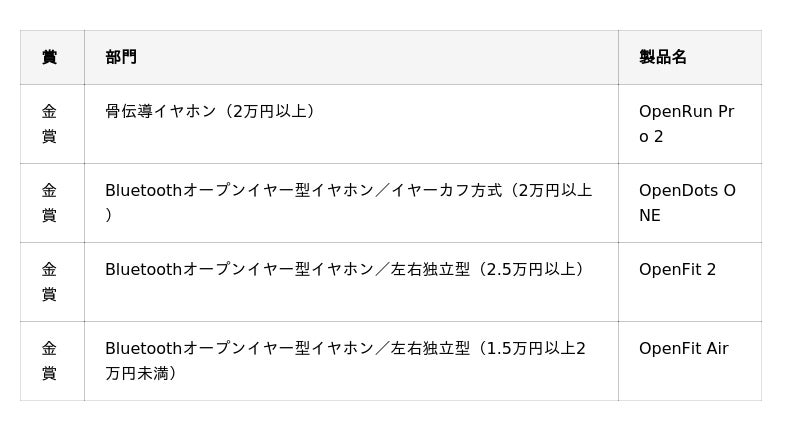
Task: Click the 製品名 column header
Action: (663, 57)
